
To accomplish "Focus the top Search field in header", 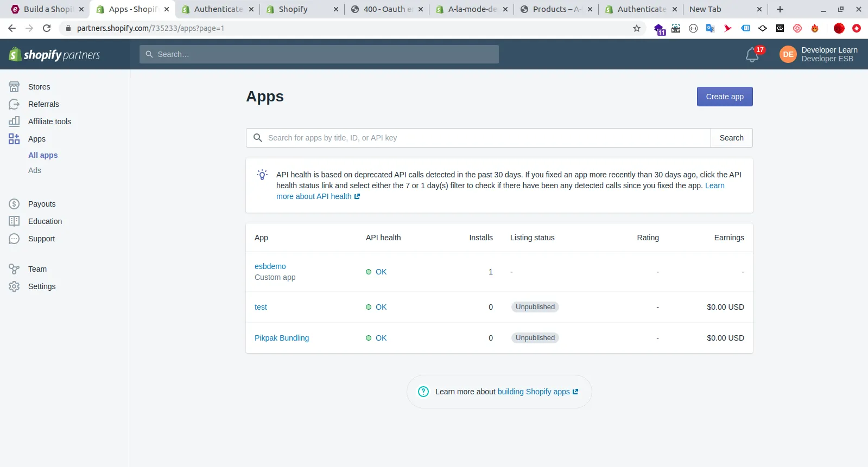I will point(319,54).
